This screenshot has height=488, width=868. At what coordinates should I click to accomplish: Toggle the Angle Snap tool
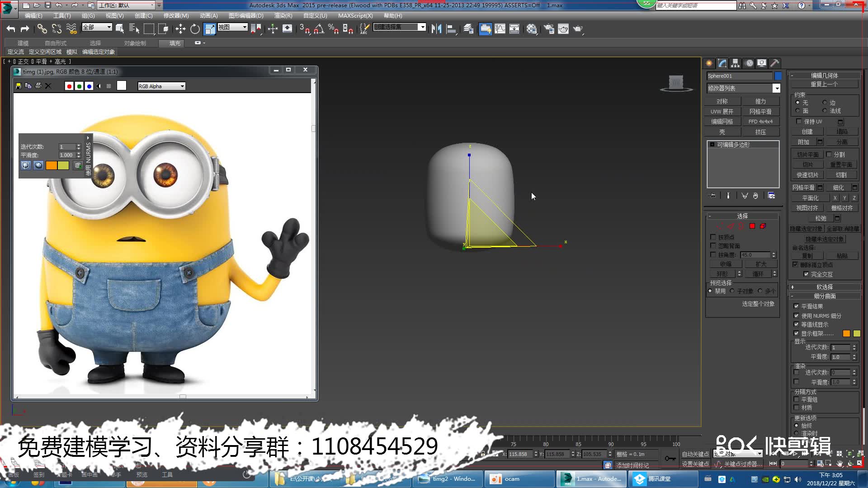(319, 29)
